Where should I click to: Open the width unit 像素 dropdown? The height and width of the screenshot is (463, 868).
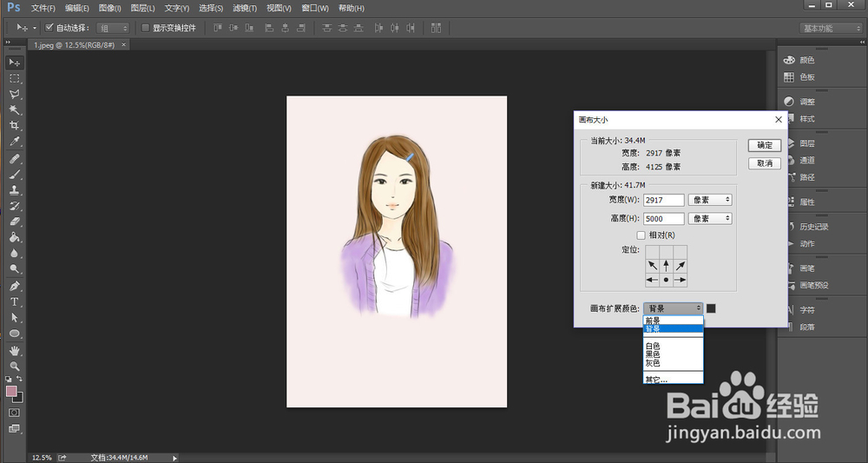pyautogui.click(x=709, y=200)
